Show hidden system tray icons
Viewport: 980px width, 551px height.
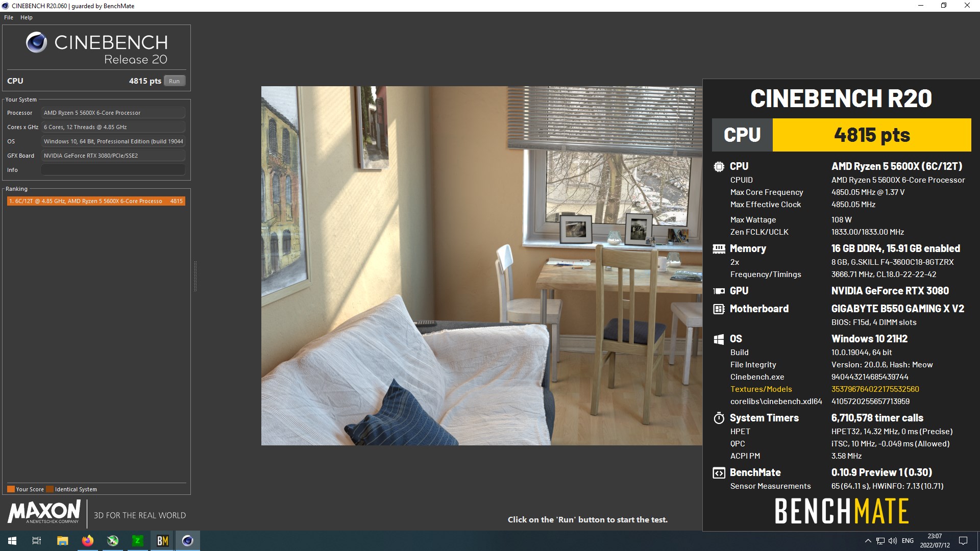pos(868,541)
